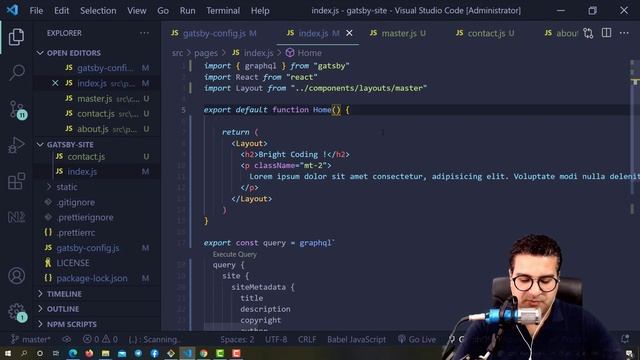Open Microsoft Edge from the taskbar

point(73,353)
